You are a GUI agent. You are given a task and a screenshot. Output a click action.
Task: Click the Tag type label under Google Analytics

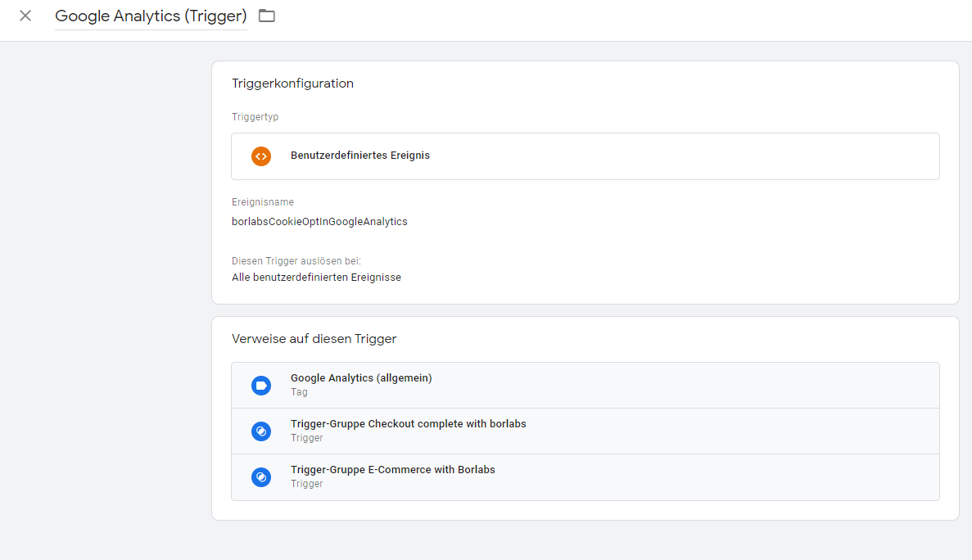(299, 392)
